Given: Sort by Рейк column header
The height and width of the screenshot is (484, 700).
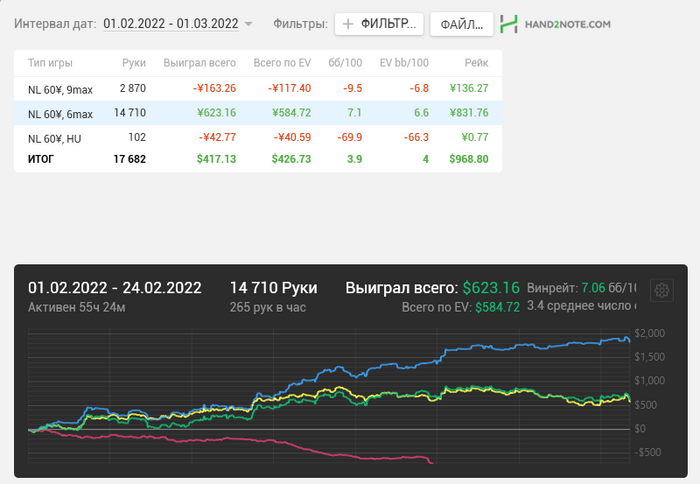Looking at the screenshot, I should click(476, 63).
